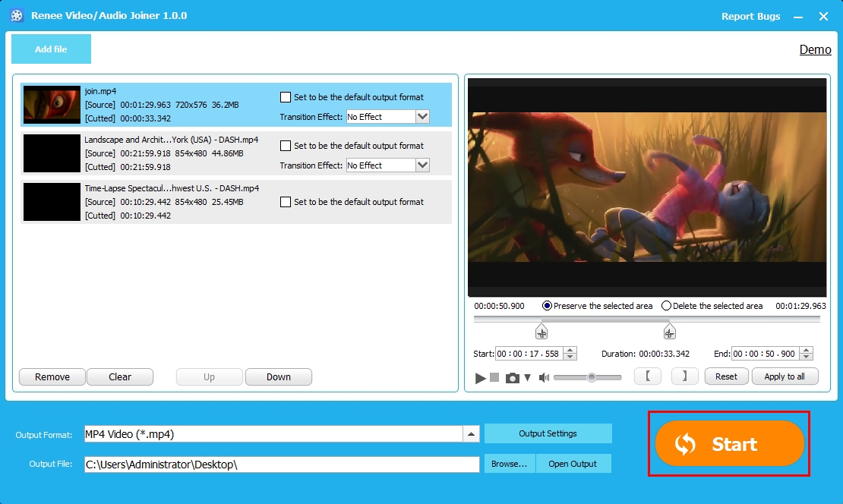Enable default output format for join.mp4
This screenshot has height=504, width=843.
pos(286,97)
